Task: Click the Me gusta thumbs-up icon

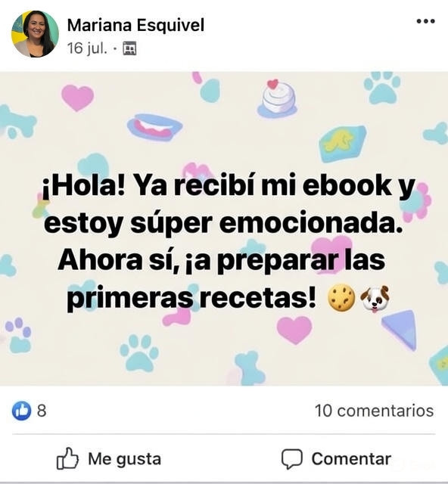Action: (67, 458)
